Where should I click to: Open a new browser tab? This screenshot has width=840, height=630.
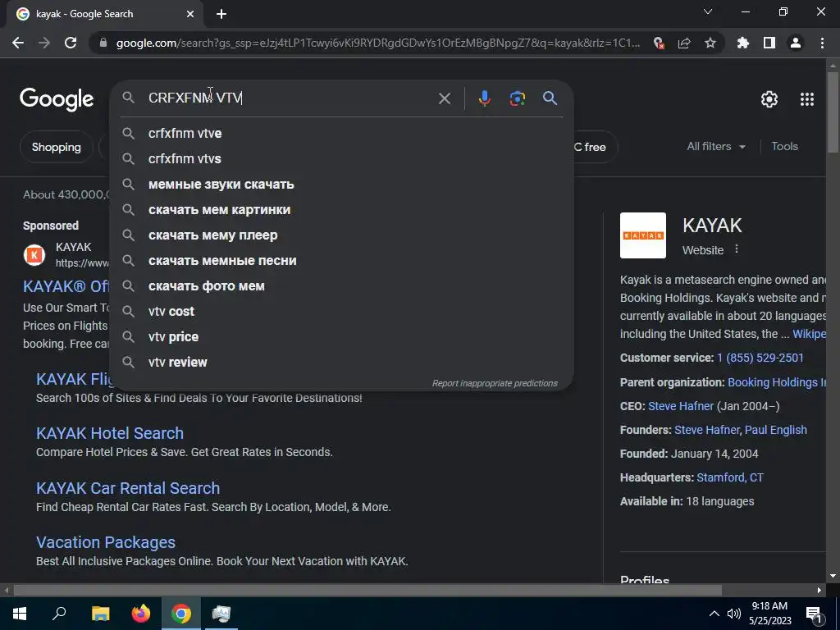coord(221,14)
